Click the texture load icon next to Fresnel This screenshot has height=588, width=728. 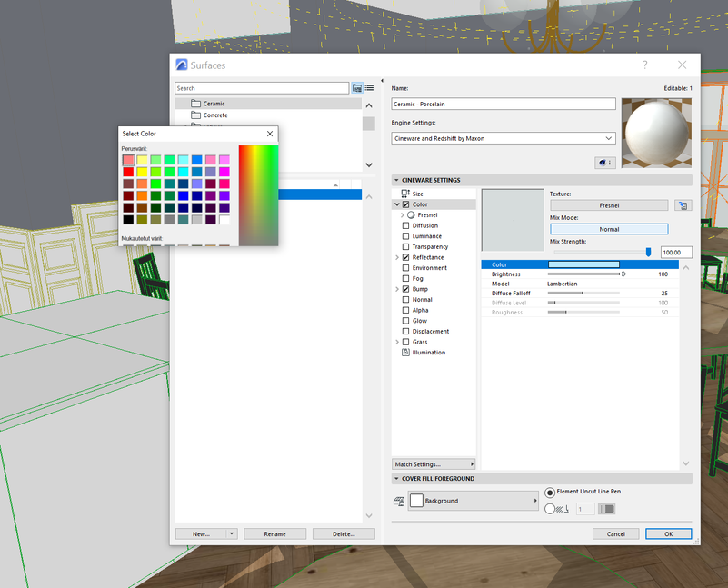tap(683, 205)
